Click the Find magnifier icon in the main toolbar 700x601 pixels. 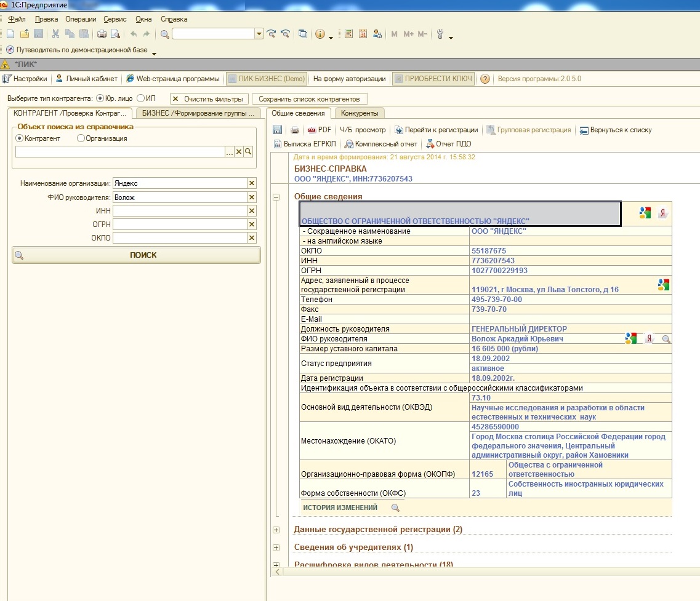coord(165,34)
